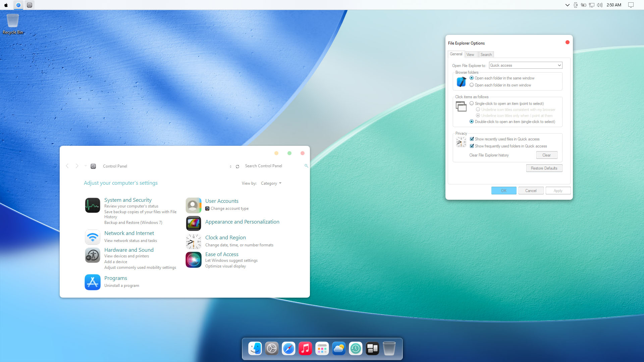Click the volume icon in the system tray
The height and width of the screenshot is (362, 644).
(600, 5)
